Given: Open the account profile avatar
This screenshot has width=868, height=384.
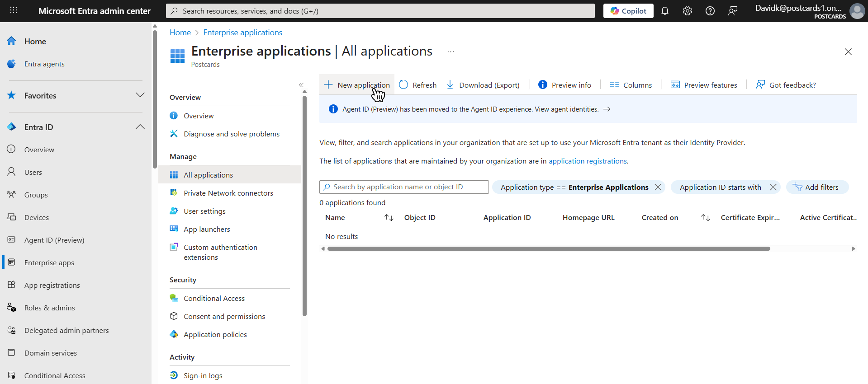Looking at the screenshot, I should 857,11.
